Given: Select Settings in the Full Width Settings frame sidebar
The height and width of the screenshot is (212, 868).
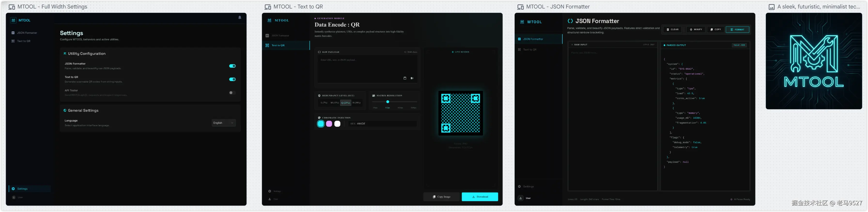Looking at the screenshot, I should coord(30,189).
